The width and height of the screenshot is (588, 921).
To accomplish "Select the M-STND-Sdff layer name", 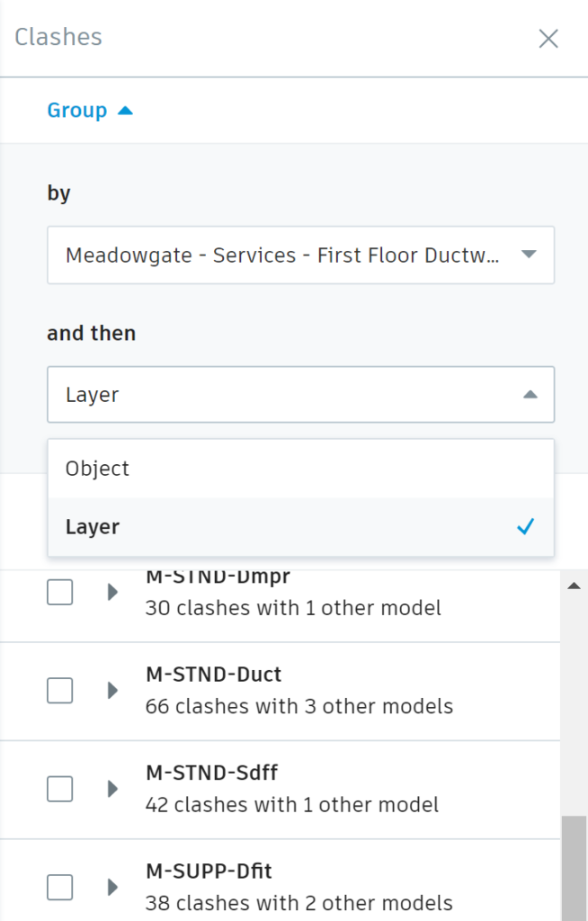I will click(211, 773).
